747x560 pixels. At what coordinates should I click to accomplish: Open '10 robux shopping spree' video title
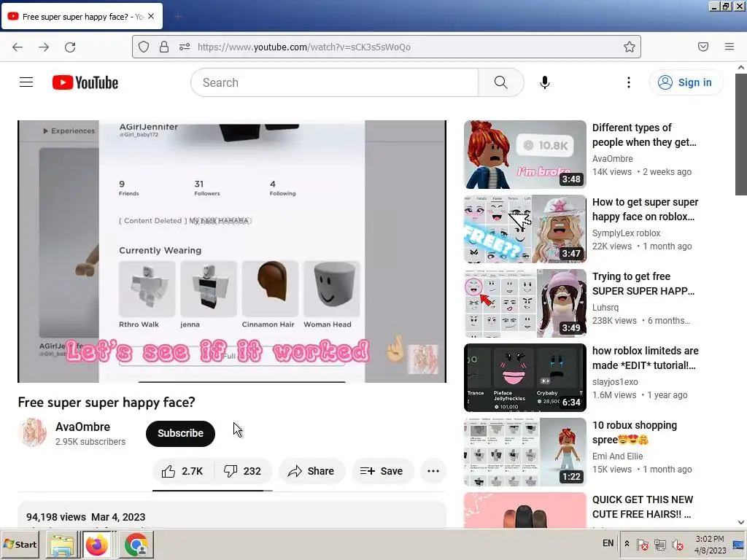point(634,432)
